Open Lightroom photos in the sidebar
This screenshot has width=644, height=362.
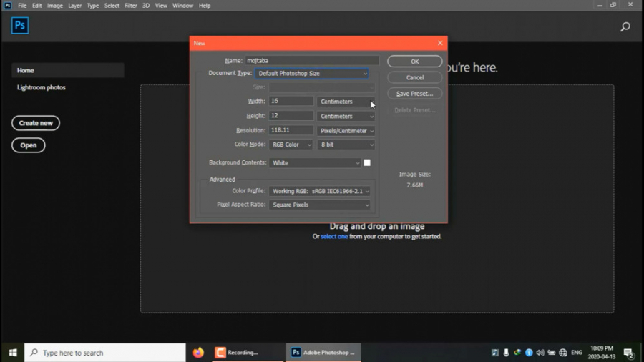click(x=41, y=87)
